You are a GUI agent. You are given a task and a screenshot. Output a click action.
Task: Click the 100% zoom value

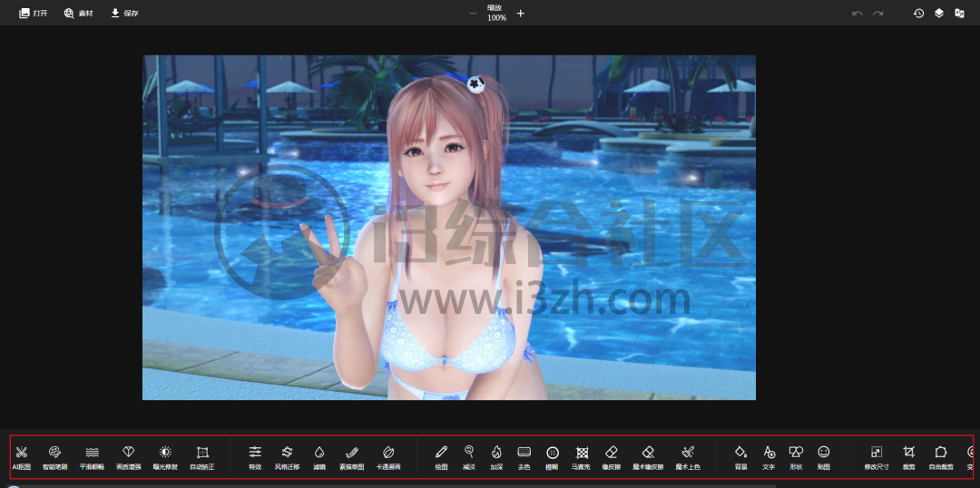tap(497, 18)
